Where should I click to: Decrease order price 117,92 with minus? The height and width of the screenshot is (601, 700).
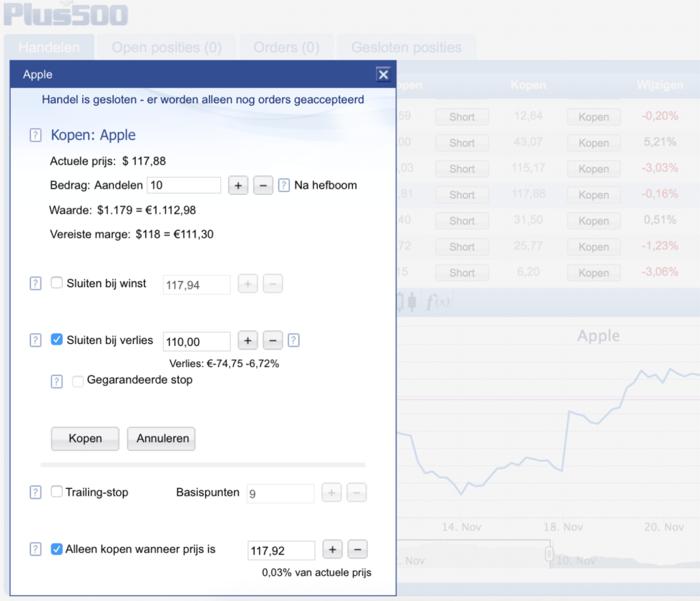tap(357, 549)
